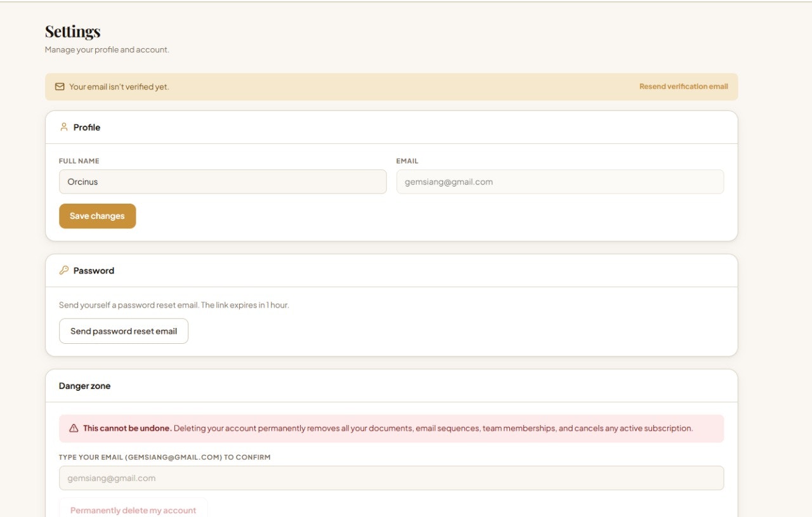Click the person icon beside Profile
Image resolution: width=812 pixels, height=517 pixels.
(63, 127)
